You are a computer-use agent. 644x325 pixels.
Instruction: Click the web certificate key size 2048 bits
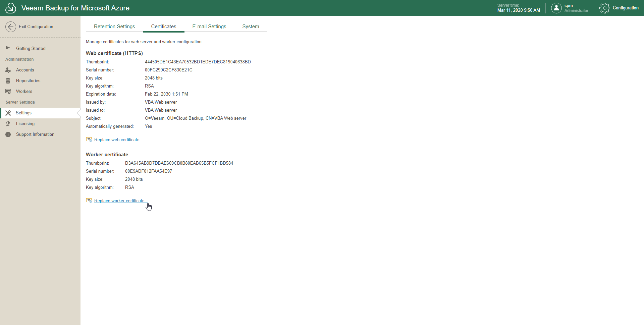point(154,78)
